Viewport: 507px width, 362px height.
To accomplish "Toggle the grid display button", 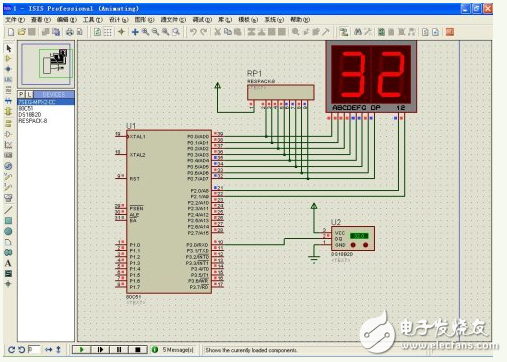I will [x=108, y=32].
